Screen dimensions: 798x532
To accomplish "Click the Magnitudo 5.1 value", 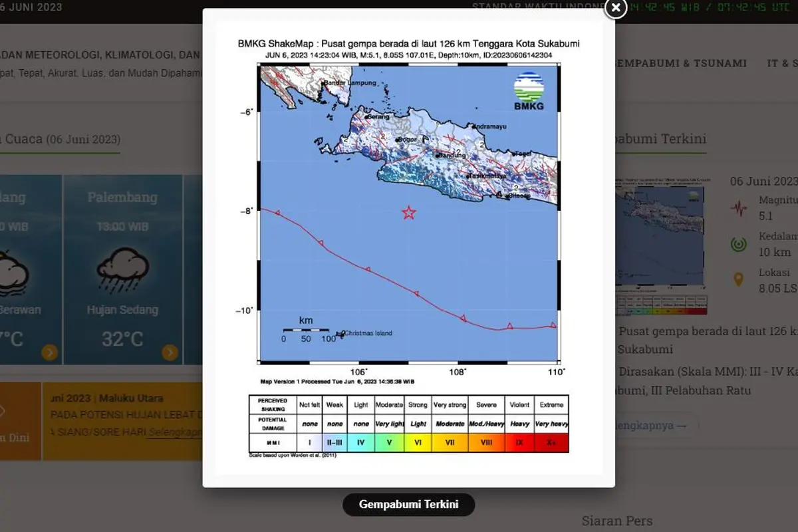I will point(766,216).
